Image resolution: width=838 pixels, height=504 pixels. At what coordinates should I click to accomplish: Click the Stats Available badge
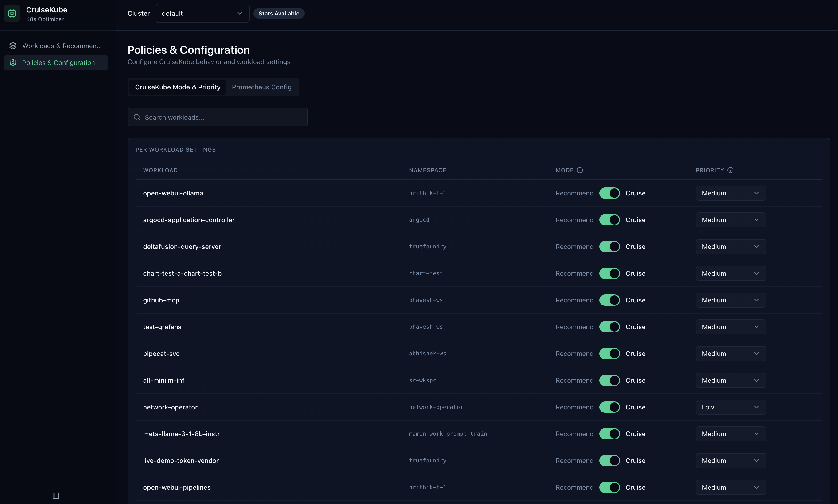[x=279, y=14]
